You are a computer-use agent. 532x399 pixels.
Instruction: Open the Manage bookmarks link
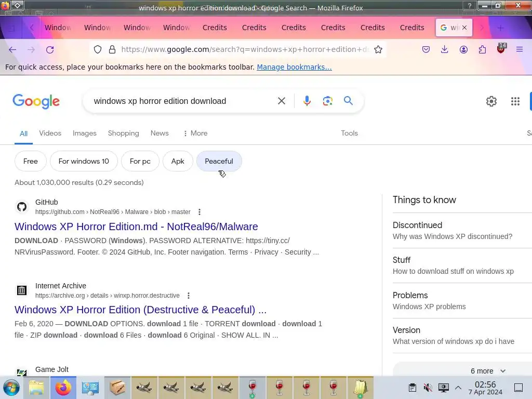(294, 67)
